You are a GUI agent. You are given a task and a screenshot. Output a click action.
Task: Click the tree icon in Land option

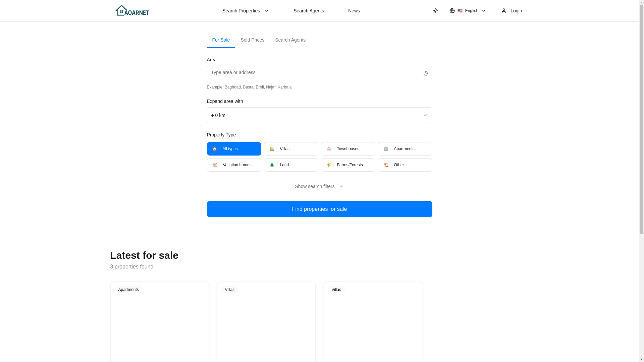(272, 165)
